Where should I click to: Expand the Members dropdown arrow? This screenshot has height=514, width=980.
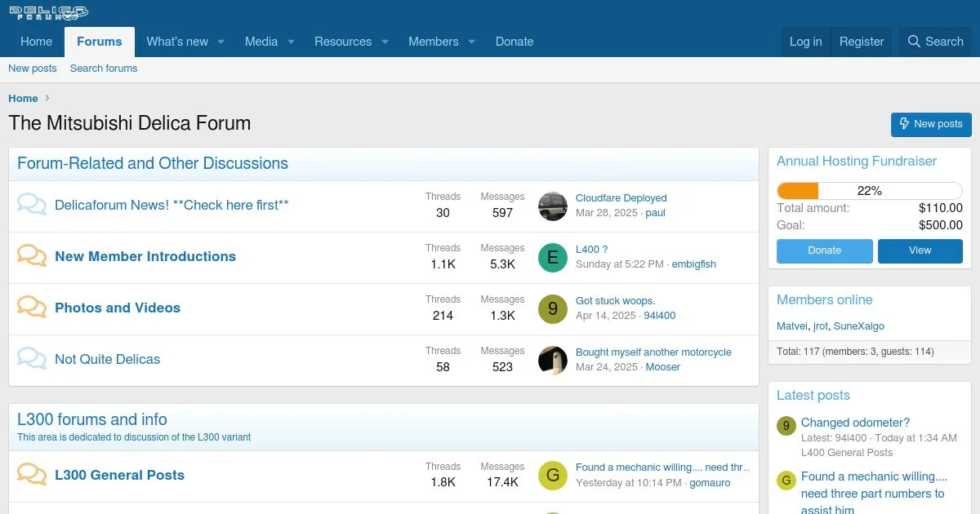point(471,42)
